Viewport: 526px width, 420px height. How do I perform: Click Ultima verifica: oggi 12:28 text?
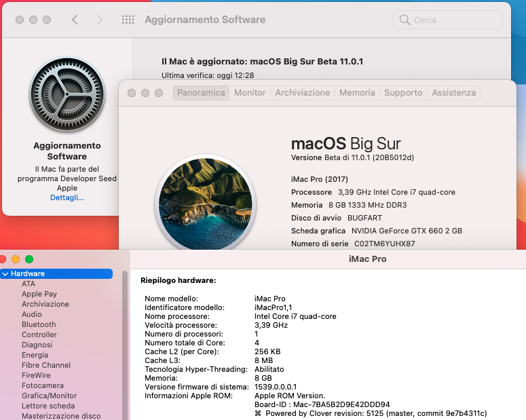(x=208, y=75)
